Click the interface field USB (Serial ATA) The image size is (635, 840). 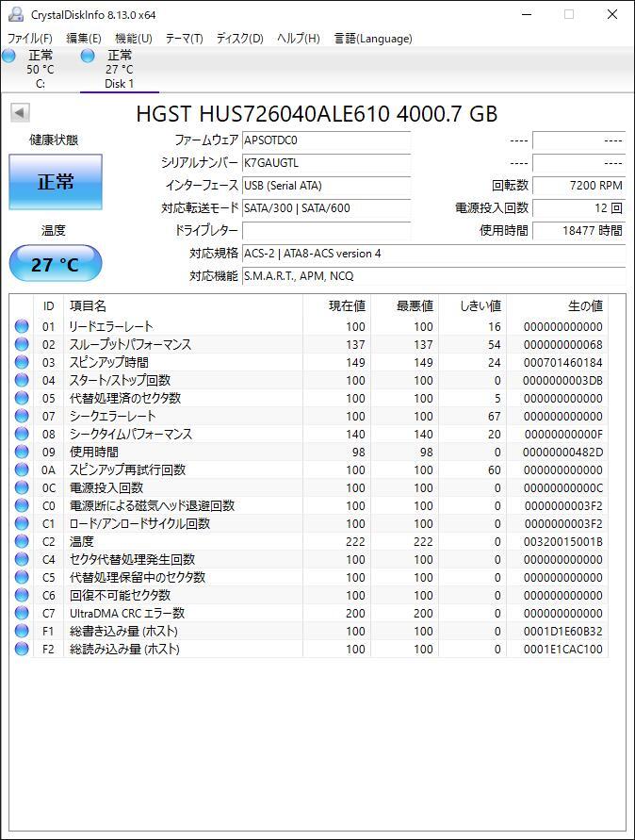pyautogui.click(x=327, y=186)
